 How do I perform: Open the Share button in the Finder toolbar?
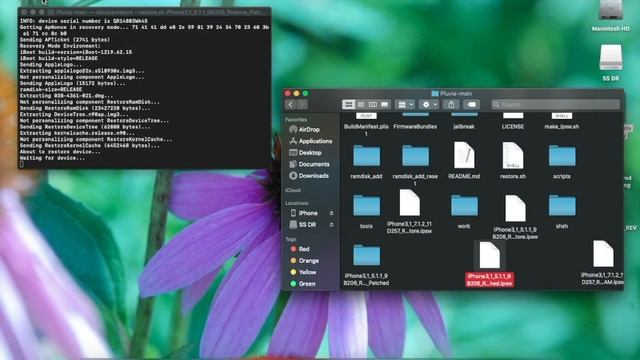coord(451,105)
